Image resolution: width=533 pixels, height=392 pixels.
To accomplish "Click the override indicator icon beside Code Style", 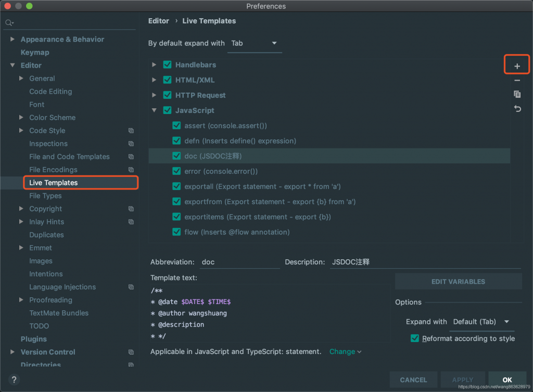I will (130, 131).
